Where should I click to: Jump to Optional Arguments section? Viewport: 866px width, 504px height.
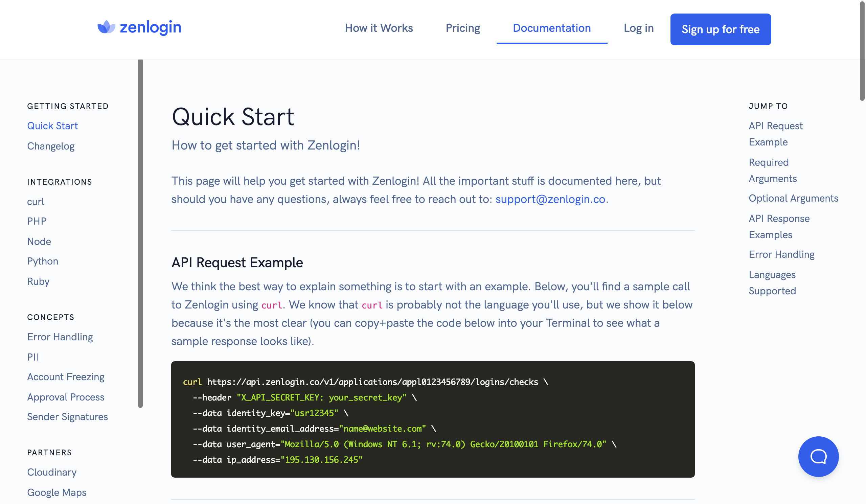coord(793,198)
